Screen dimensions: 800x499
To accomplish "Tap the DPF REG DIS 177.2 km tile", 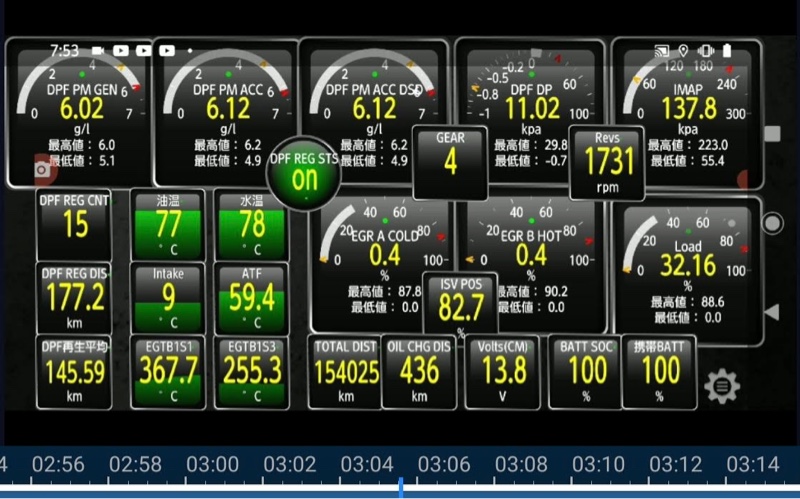I will point(74,298).
